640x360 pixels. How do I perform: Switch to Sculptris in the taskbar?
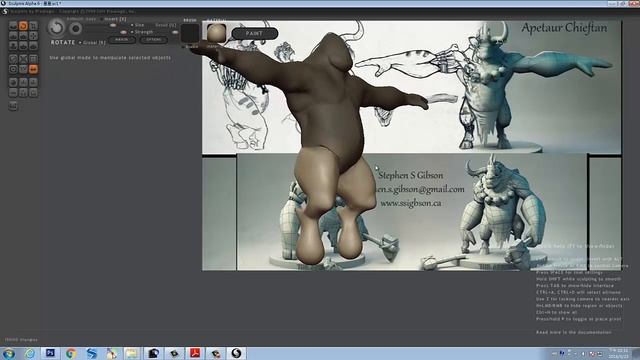236,353
